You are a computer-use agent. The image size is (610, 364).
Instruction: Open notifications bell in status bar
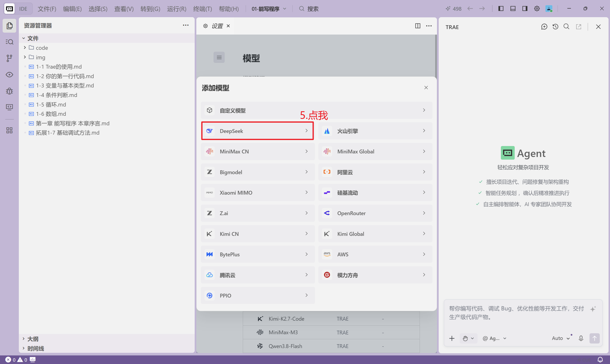600,360
